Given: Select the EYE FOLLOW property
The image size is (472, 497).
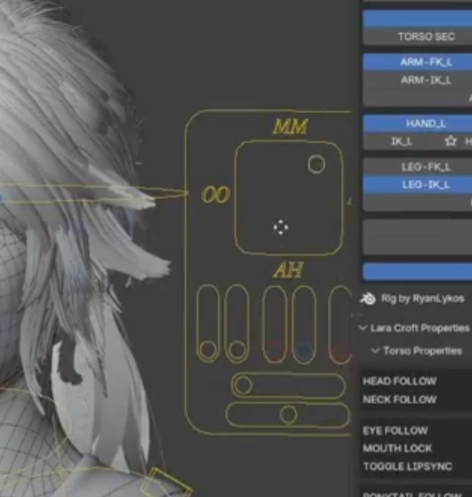Looking at the screenshot, I should [x=395, y=431].
